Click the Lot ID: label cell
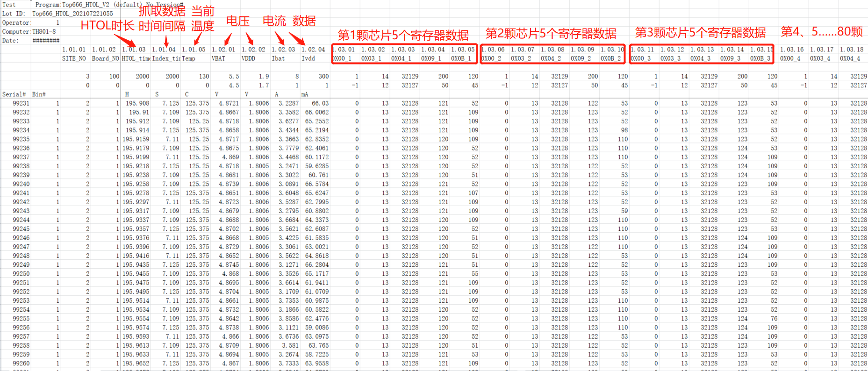Image resolution: width=868 pixels, height=371 pixels. (14, 14)
